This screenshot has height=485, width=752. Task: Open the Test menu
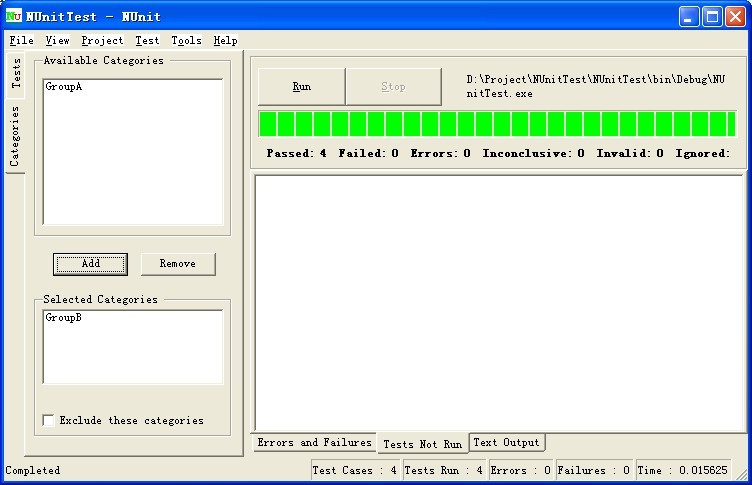tap(147, 41)
